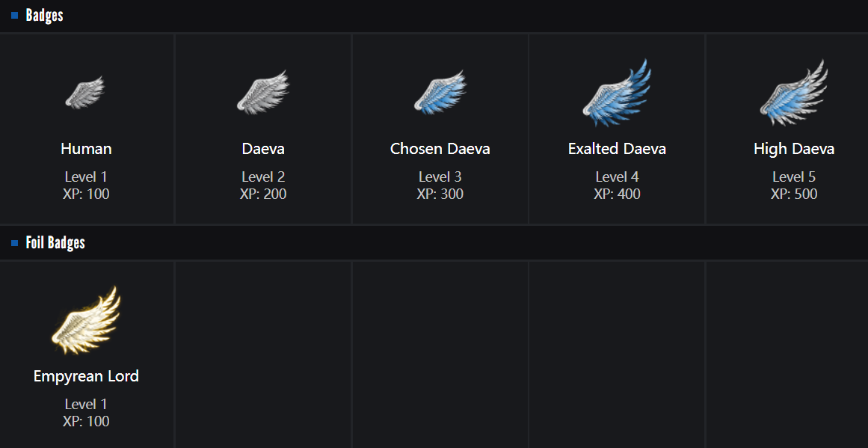This screenshot has height=448, width=868.
Task: Click the Human badge name
Action: point(86,149)
